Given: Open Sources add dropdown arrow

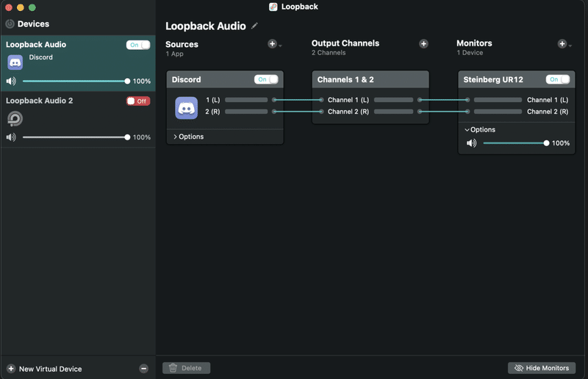Looking at the screenshot, I should pyautogui.click(x=281, y=46).
